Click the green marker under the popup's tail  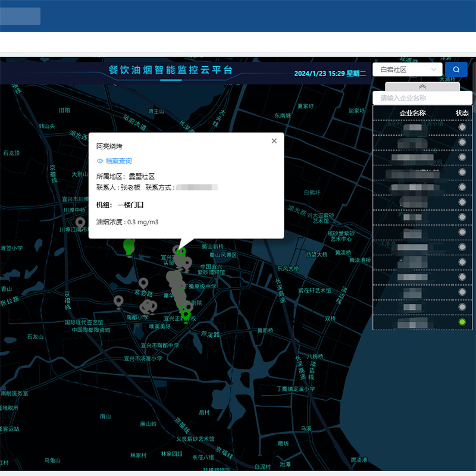click(181, 250)
